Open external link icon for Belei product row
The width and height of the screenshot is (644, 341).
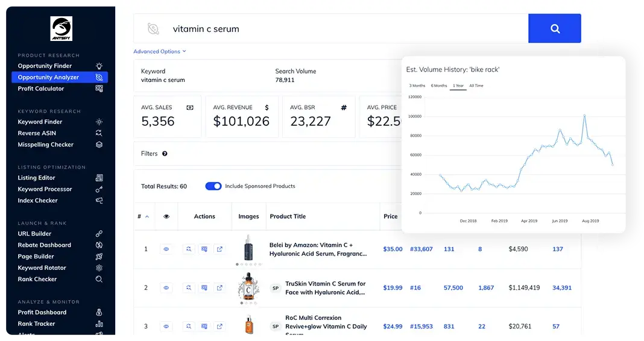(x=219, y=249)
